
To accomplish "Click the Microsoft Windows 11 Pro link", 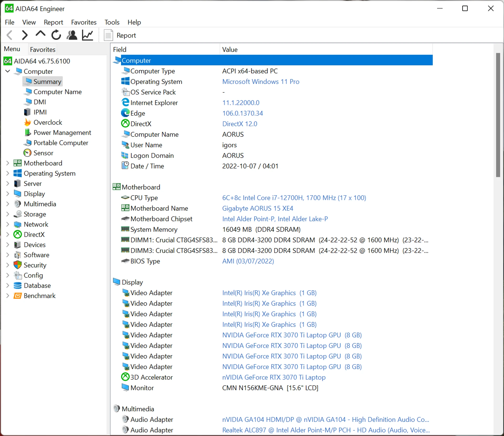I will point(261,82).
